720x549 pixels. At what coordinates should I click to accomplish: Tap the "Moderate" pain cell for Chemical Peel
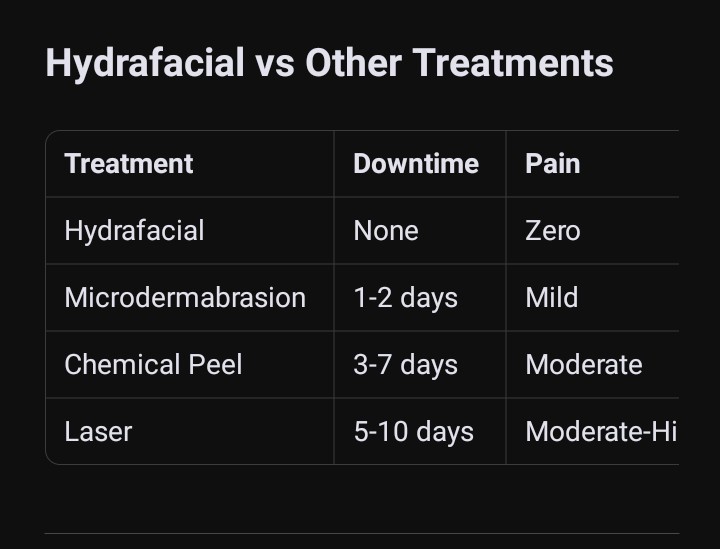(584, 365)
